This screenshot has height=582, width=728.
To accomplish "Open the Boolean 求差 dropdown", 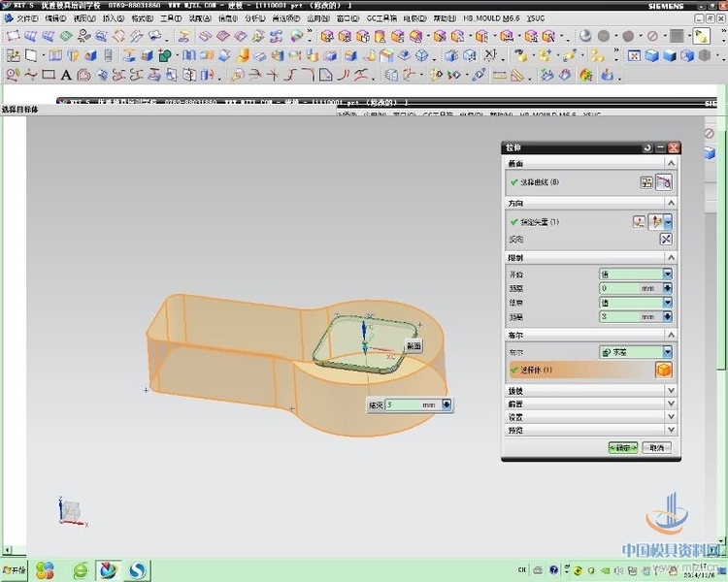I will coord(667,352).
